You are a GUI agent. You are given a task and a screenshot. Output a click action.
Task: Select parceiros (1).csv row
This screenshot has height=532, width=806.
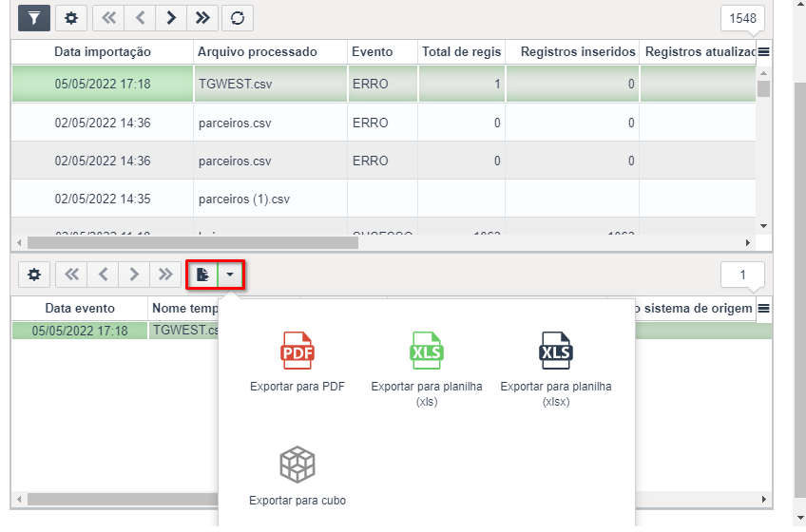point(383,199)
